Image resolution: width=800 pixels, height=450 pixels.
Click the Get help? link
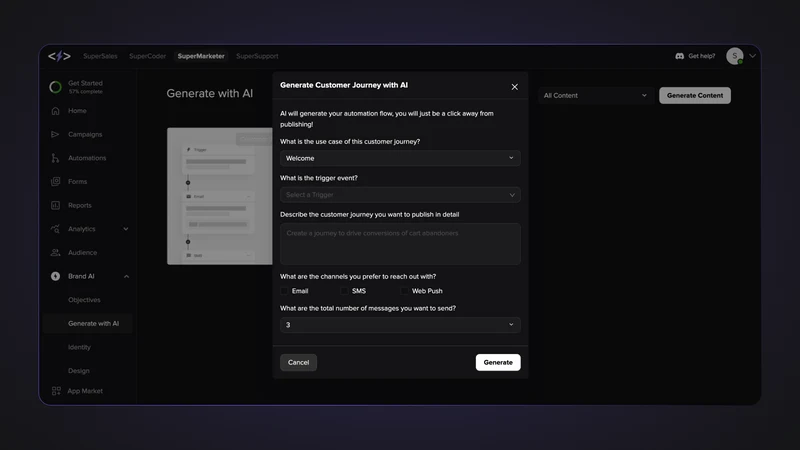point(702,56)
